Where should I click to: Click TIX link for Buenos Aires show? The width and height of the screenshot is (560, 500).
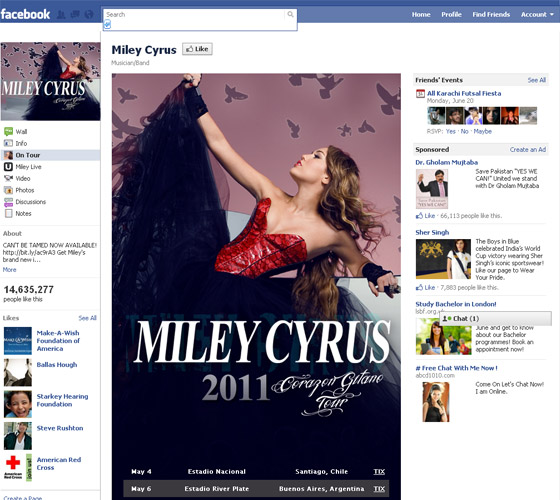pyautogui.click(x=379, y=489)
